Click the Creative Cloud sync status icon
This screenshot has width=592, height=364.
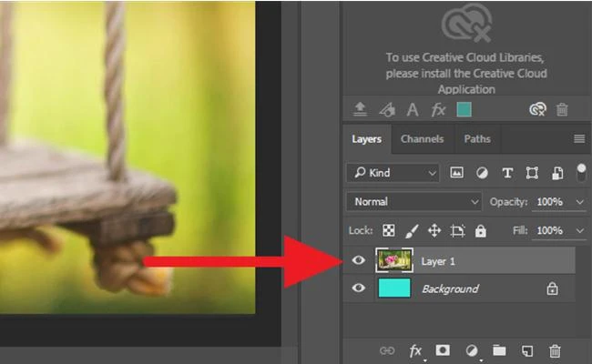537,109
